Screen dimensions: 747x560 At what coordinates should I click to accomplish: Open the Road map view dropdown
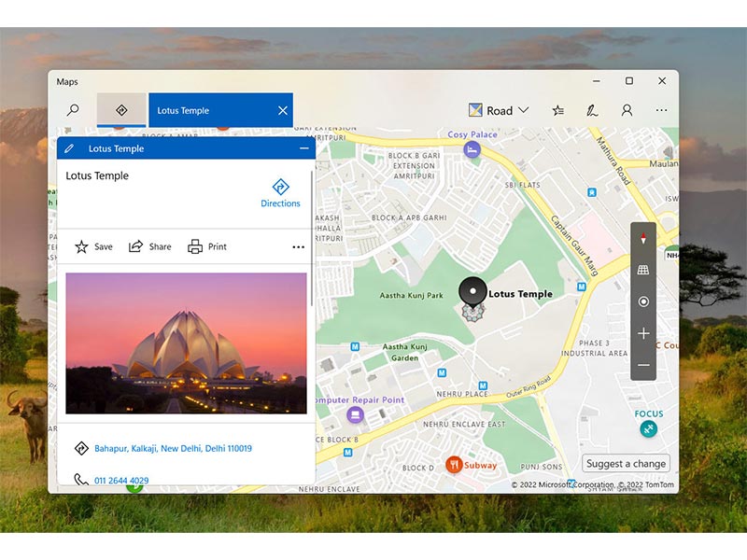[x=499, y=110]
